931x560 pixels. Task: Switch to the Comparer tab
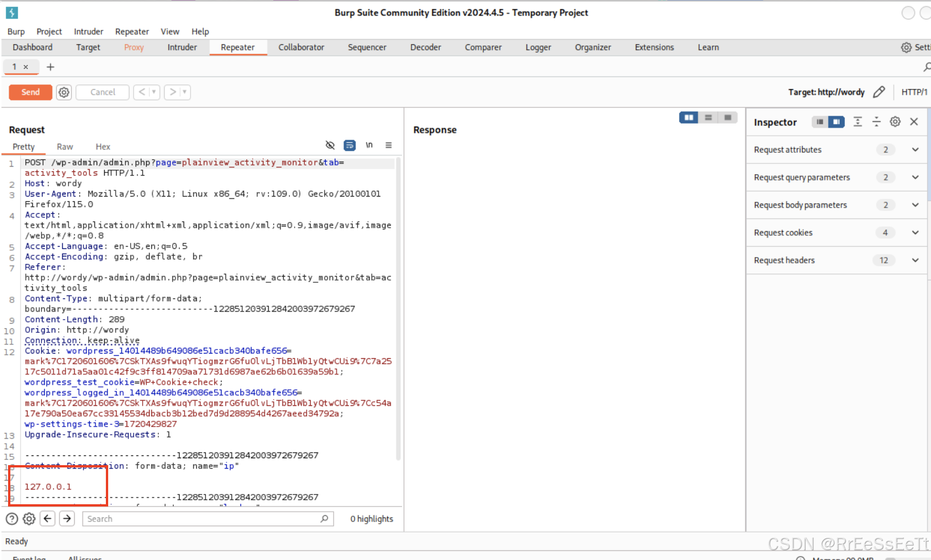(483, 47)
